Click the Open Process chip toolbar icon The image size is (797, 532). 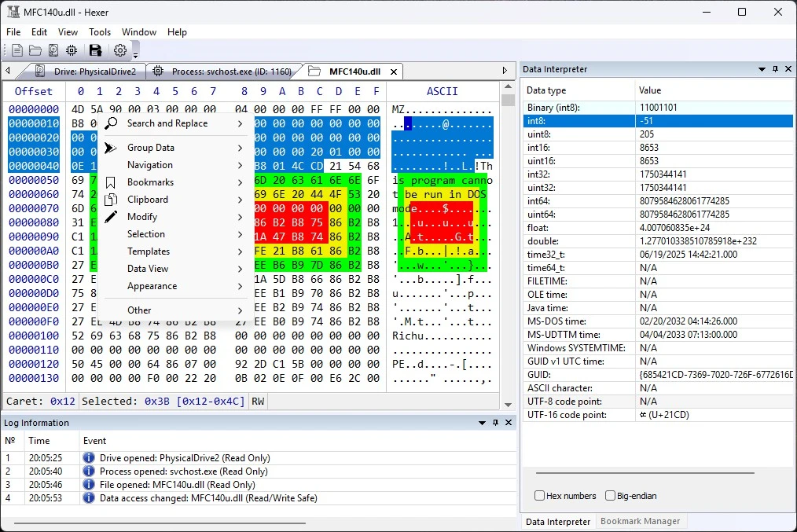tap(72, 50)
